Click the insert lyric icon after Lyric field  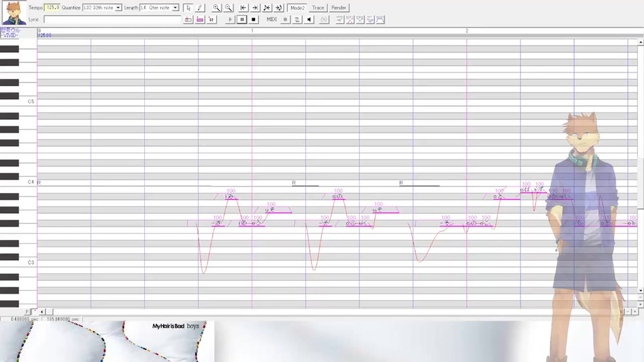point(188,19)
